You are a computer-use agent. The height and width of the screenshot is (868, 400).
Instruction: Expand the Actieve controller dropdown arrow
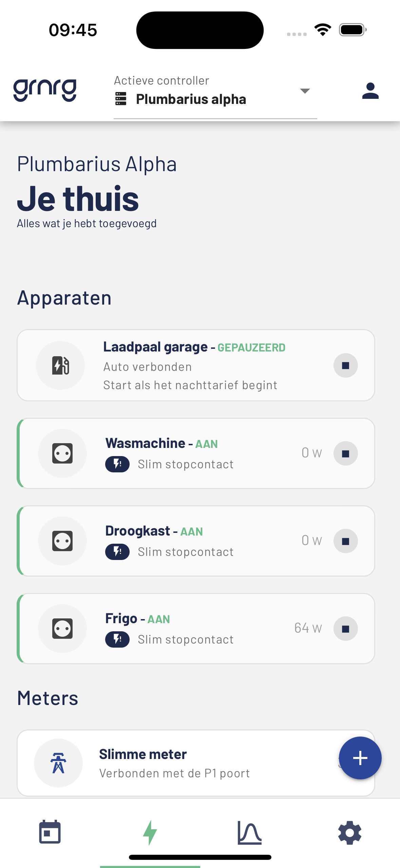coord(305,91)
